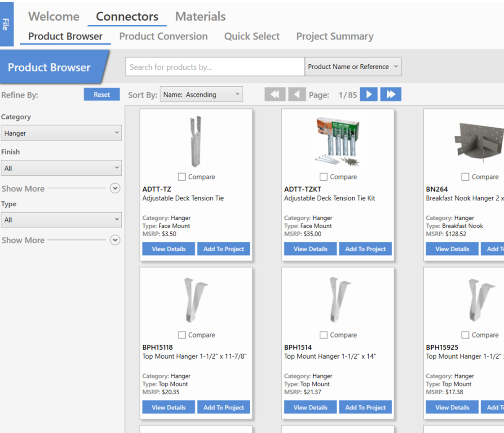Screen dimensions: 504x433
Task: Enable Compare on BPH1514
Action: [323, 335]
